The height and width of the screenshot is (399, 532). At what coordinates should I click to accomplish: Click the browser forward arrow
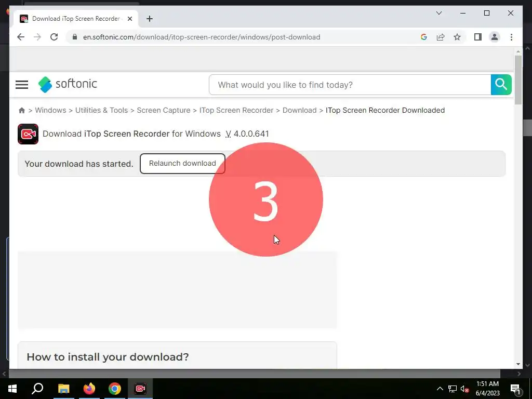click(x=37, y=37)
